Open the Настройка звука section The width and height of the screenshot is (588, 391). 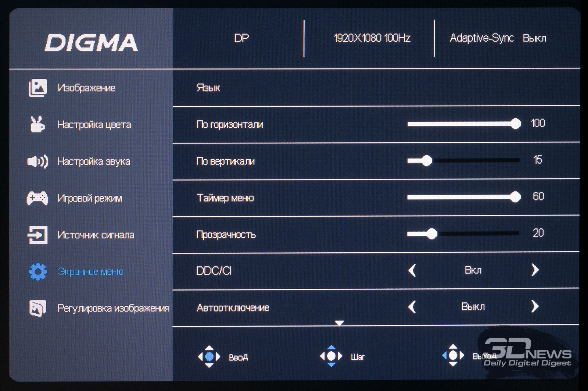[x=94, y=161]
